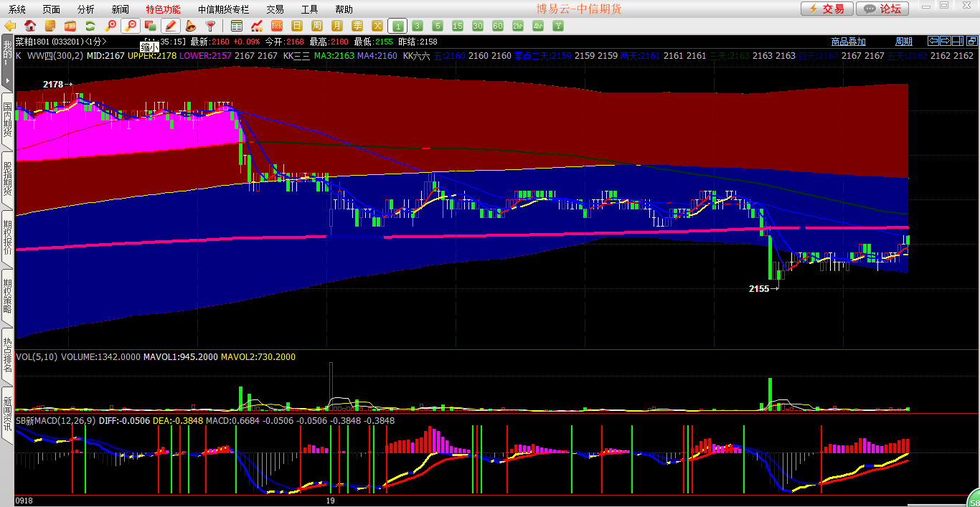This screenshot has height=507, width=980.
Task: Click the chart scroll-right arrow box
Action: click(x=946, y=41)
